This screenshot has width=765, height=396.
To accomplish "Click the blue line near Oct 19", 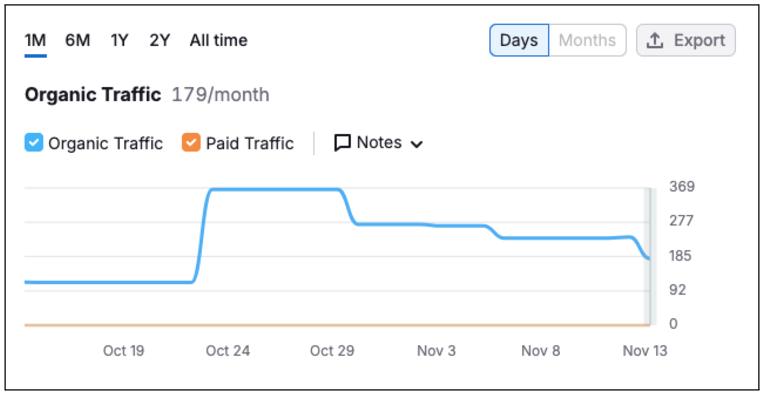I will coord(123,282).
